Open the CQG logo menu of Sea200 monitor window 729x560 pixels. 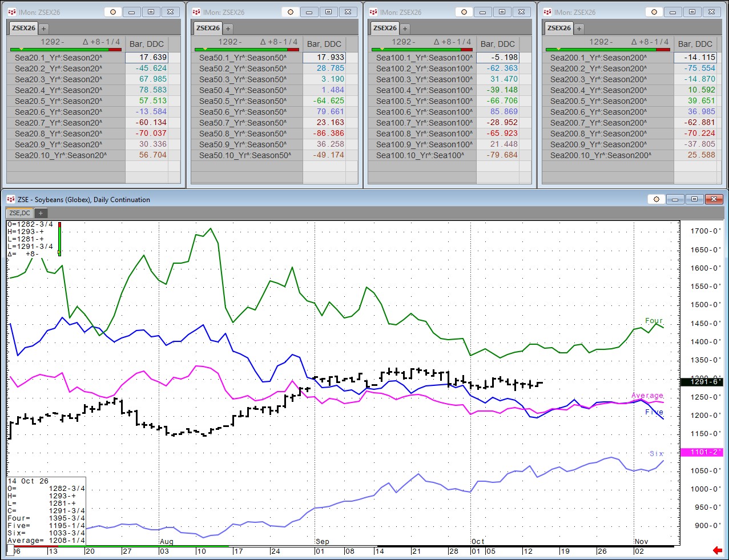[547, 12]
